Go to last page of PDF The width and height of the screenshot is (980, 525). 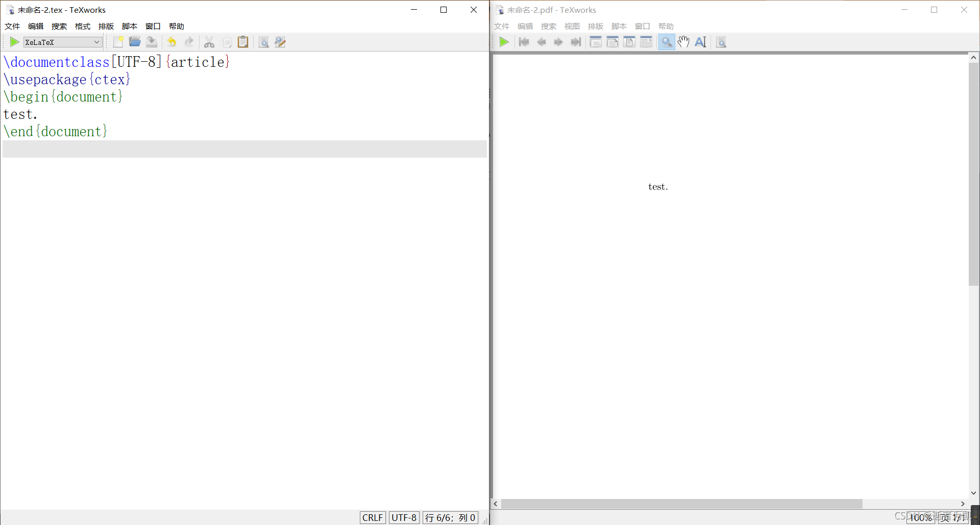[576, 42]
